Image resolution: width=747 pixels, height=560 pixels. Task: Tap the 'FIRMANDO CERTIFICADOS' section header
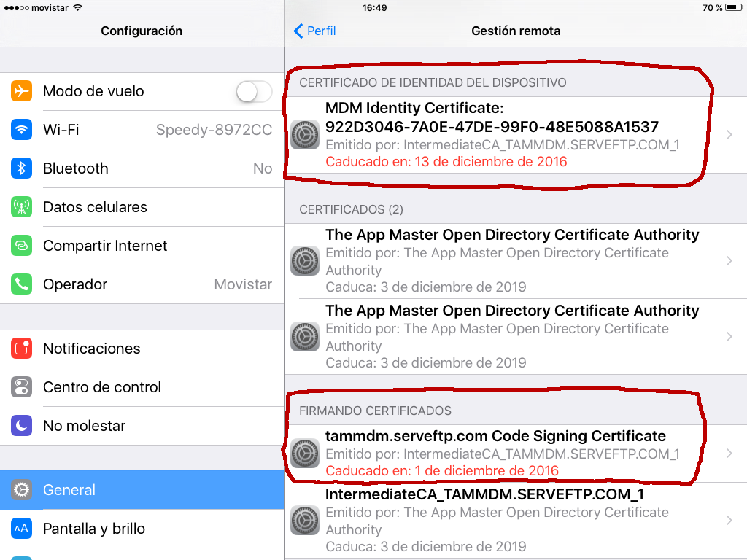tap(376, 411)
